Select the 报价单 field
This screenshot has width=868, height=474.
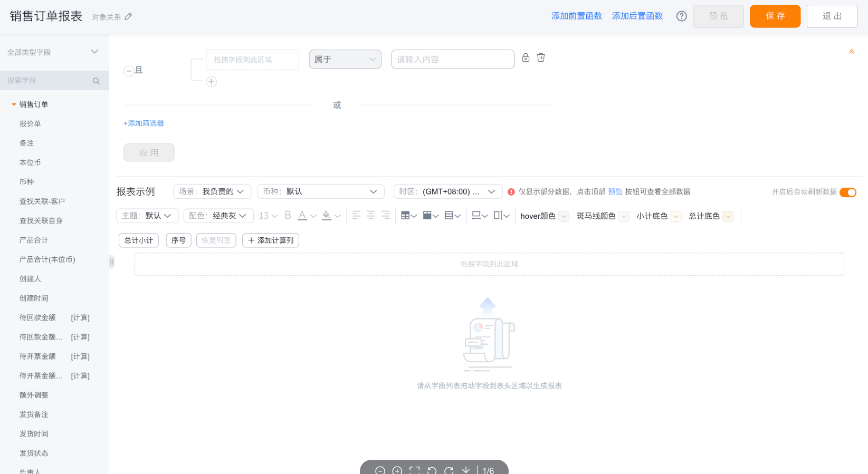tap(30, 124)
